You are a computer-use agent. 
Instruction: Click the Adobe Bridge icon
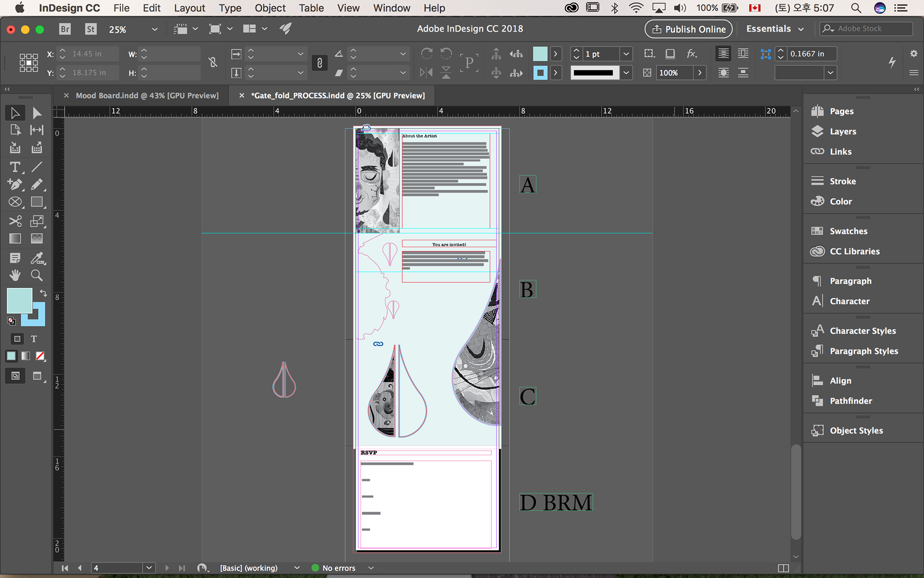coord(65,29)
